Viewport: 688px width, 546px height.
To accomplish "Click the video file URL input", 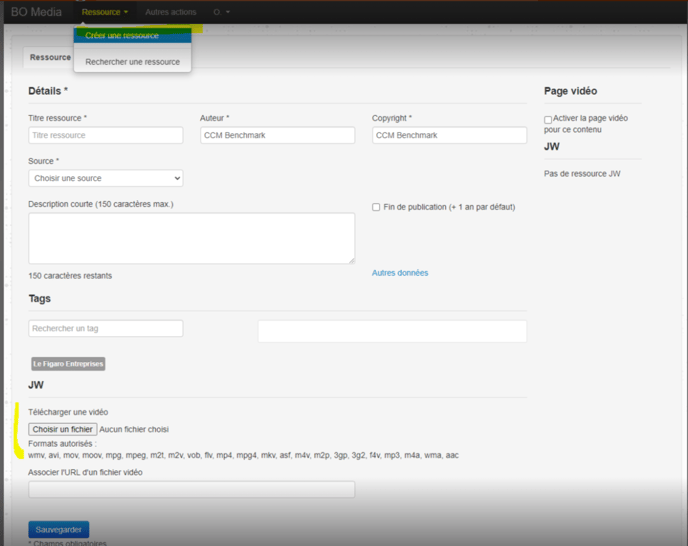I will pos(191,490).
